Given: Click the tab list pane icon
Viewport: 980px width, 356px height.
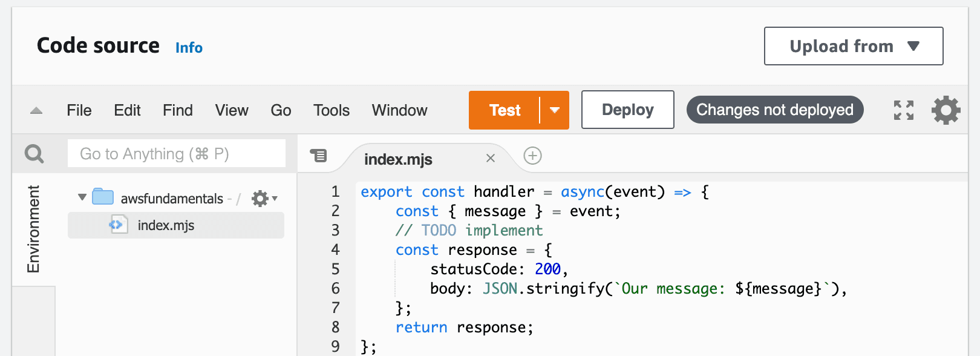Looking at the screenshot, I should (318, 156).
